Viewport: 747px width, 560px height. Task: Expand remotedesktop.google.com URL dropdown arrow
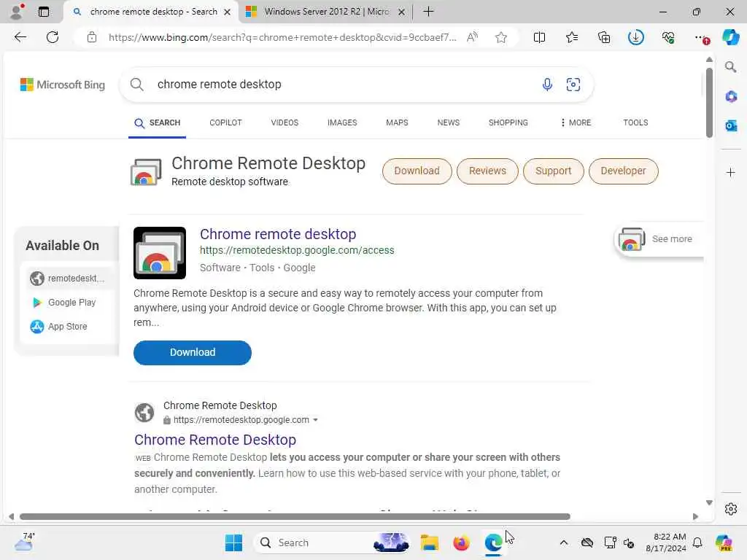tap(315, 420)
